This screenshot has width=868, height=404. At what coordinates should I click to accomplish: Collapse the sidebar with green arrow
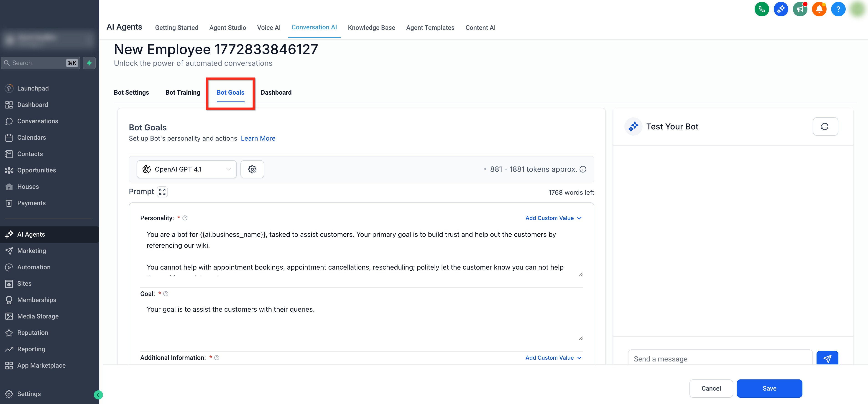(x=98, y=395)
